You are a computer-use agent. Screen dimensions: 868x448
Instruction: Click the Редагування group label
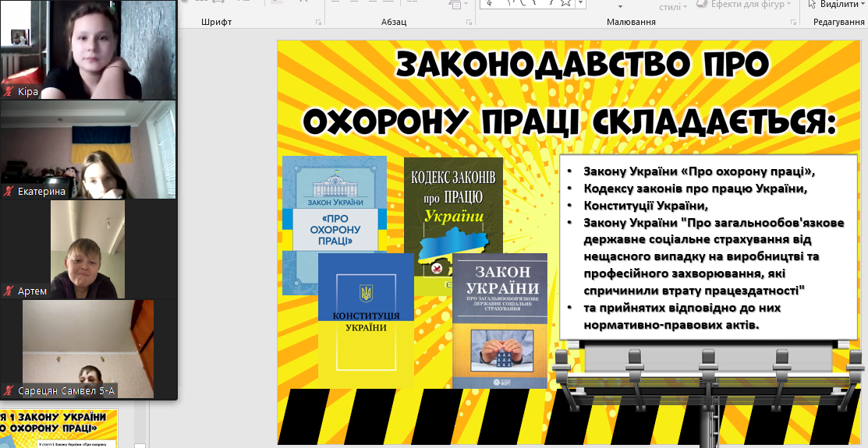click(838, 22)
